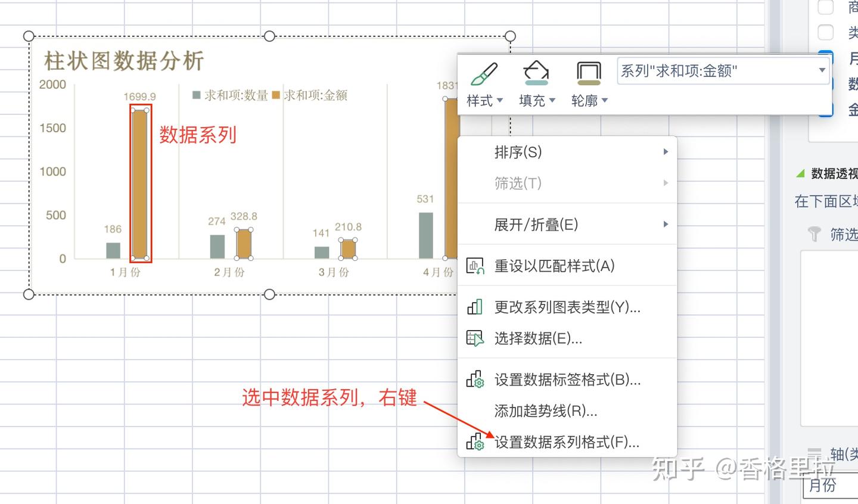This screenshot has width=858, height=504.
Task: Collapse the 数据透视 section with its green triangle
Action: [x=801, y=173]
